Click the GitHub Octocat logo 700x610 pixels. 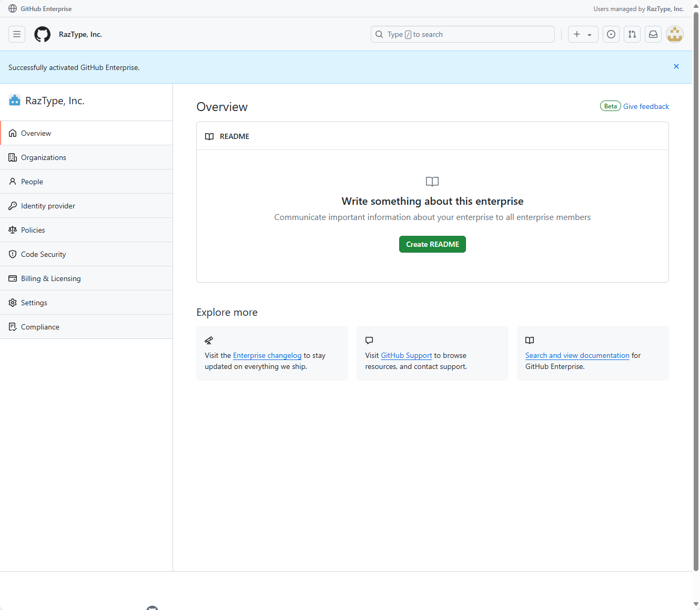(x=43, y=34)
